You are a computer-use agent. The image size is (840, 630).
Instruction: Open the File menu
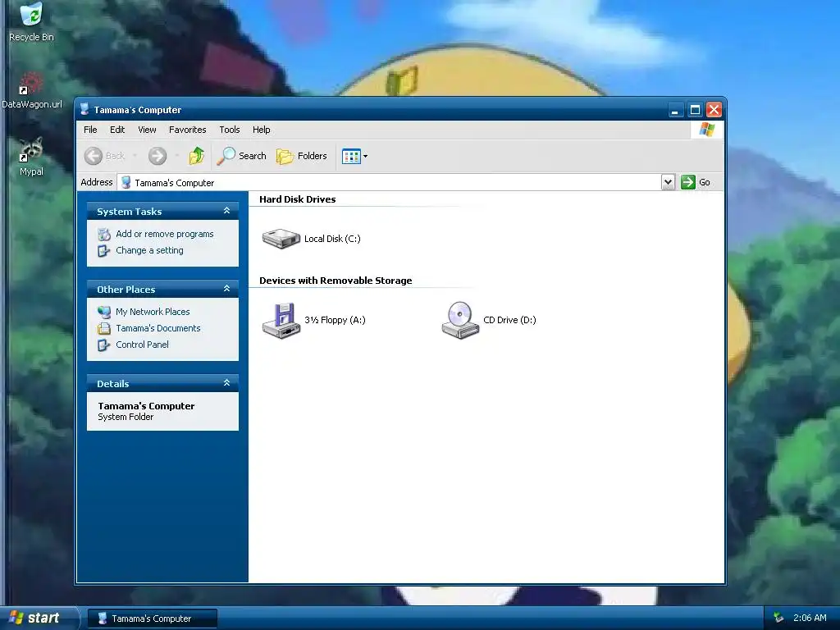tap(90, 130)
